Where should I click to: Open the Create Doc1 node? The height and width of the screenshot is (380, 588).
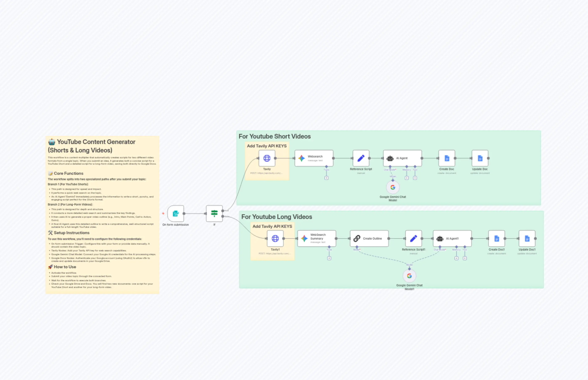(496, 238)
